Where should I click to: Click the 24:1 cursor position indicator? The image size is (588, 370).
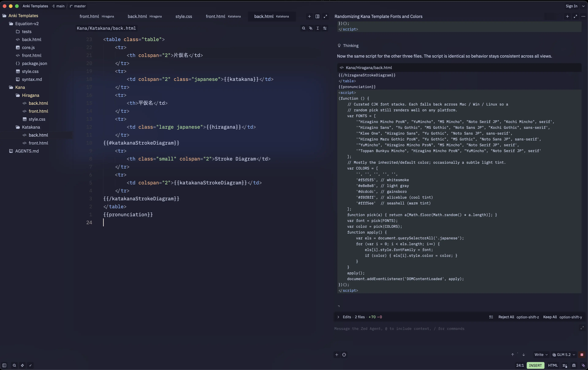pyautogui.click(x=520, y=365)
